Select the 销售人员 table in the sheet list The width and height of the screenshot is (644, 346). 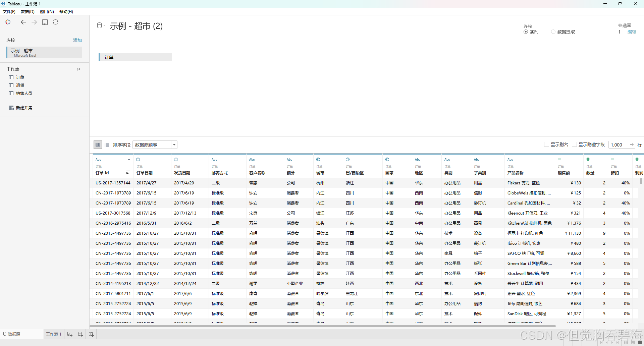click(x=24, y=93)
